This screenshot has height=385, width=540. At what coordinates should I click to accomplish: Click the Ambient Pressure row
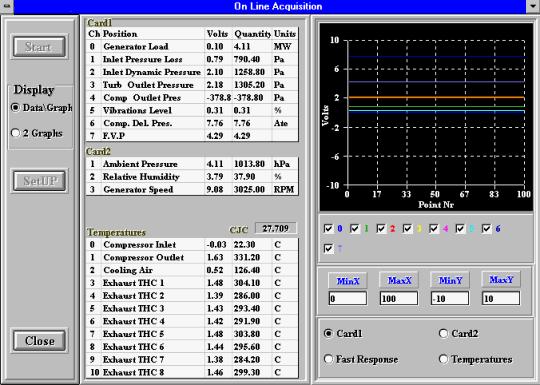[192, 164]
